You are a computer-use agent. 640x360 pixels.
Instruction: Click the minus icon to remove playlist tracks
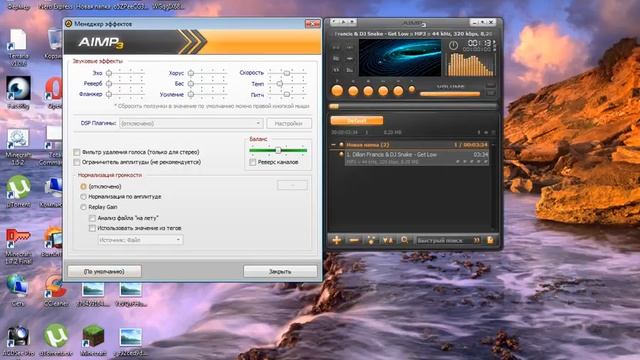coord(354,240)
